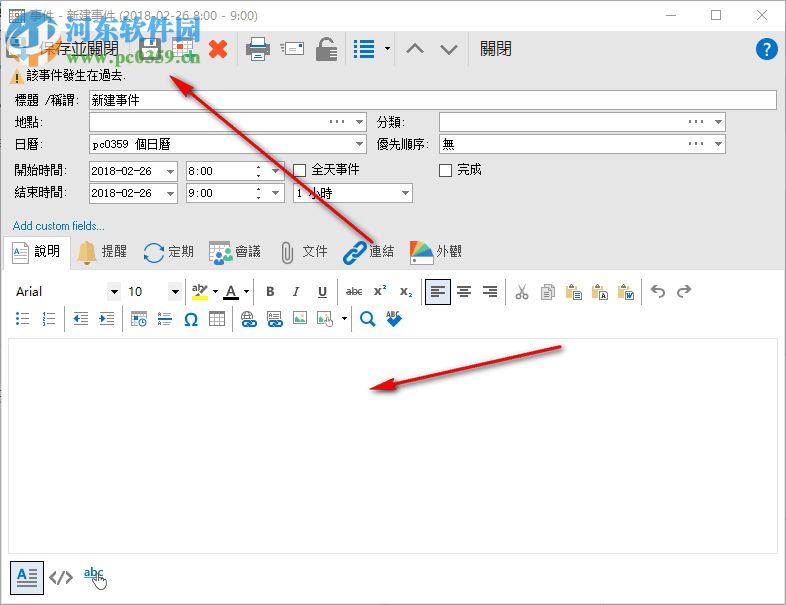Click the send by email envelope icon

coord(292,49)
